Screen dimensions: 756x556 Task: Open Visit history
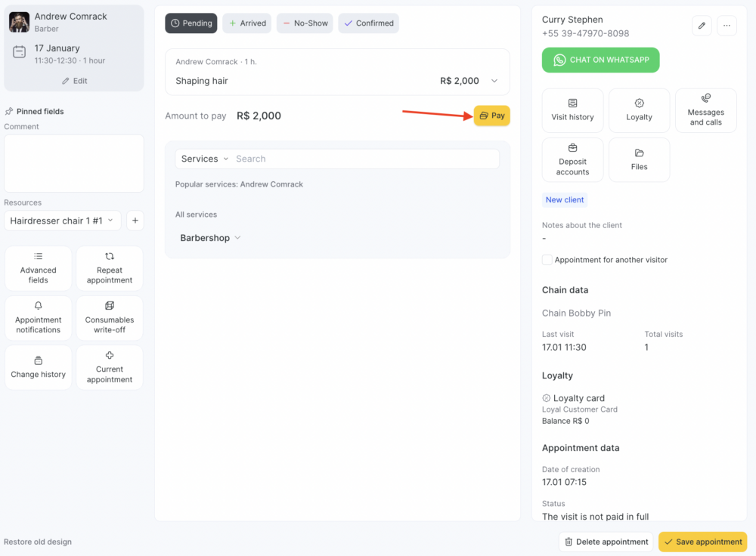[x=573, y=110]
